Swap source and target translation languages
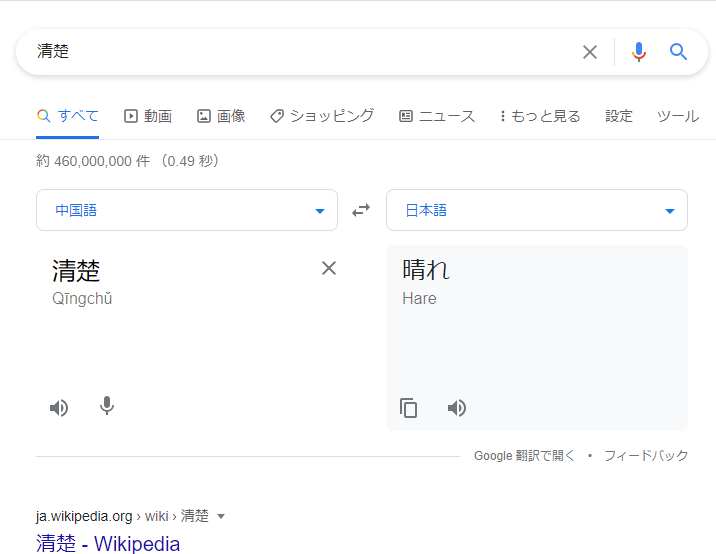The height and width of the screenshot is (554, 716). click(361, 210)
